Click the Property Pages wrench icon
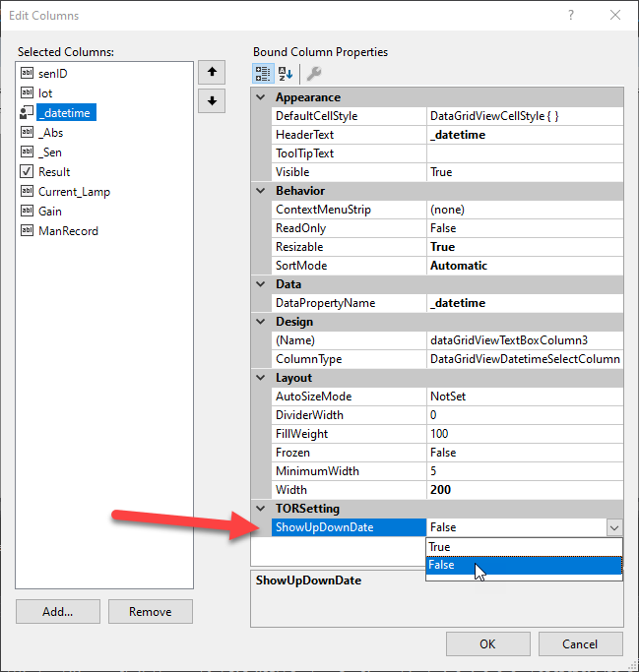 pos(314,73)
